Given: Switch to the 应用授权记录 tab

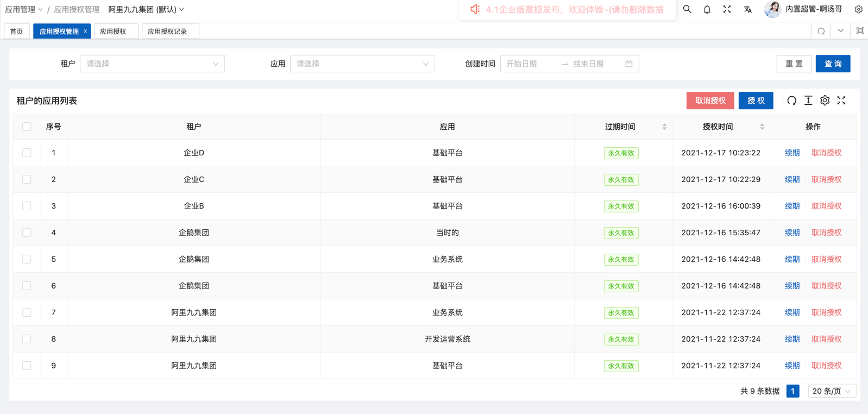Looking at the screenshot, I should (x=167, y=32).
